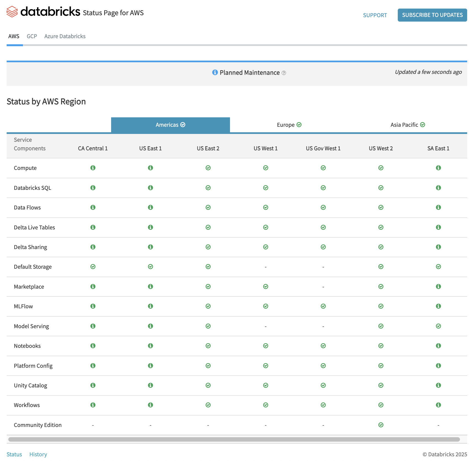
Task: Click Delta Live Tables status for US West 2
Action: click(x=381, y=227)
